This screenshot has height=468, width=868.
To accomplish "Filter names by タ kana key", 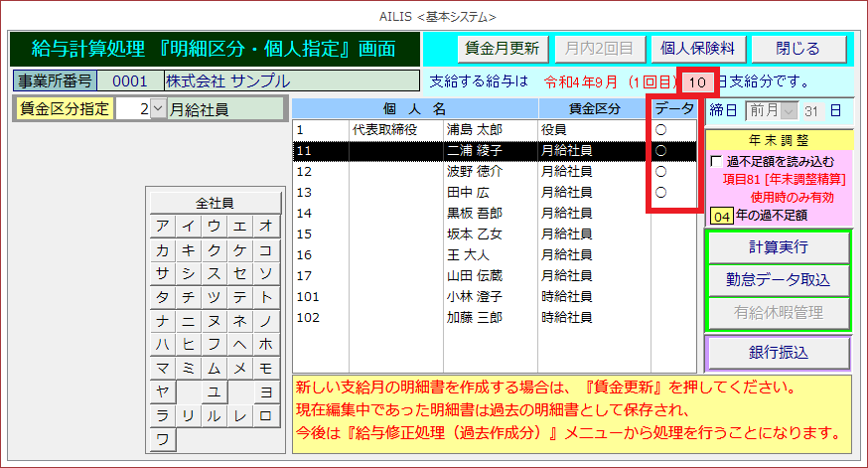I will pyautogui.click(x=162, y=297).
